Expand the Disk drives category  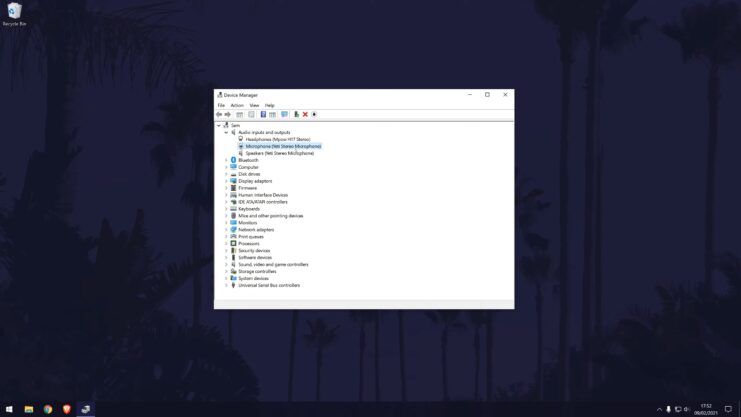tap(226, 174)
